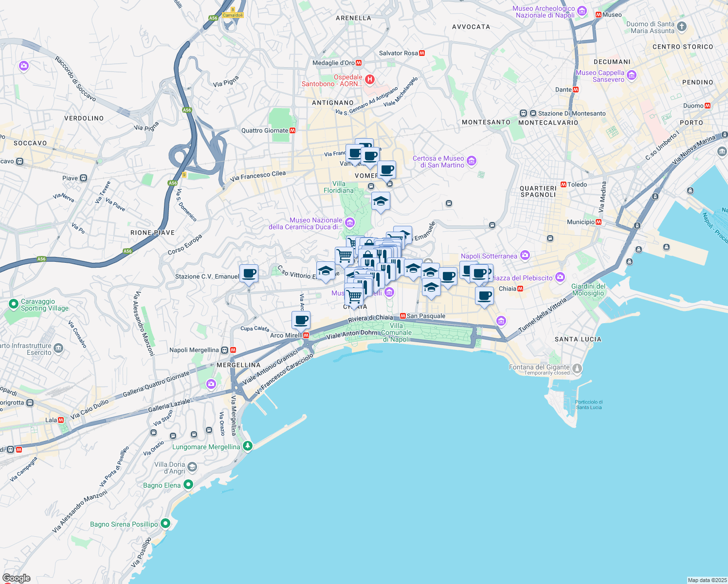
Task: Click the Giardini del Molosiglio label
Action: pos(588,290)
